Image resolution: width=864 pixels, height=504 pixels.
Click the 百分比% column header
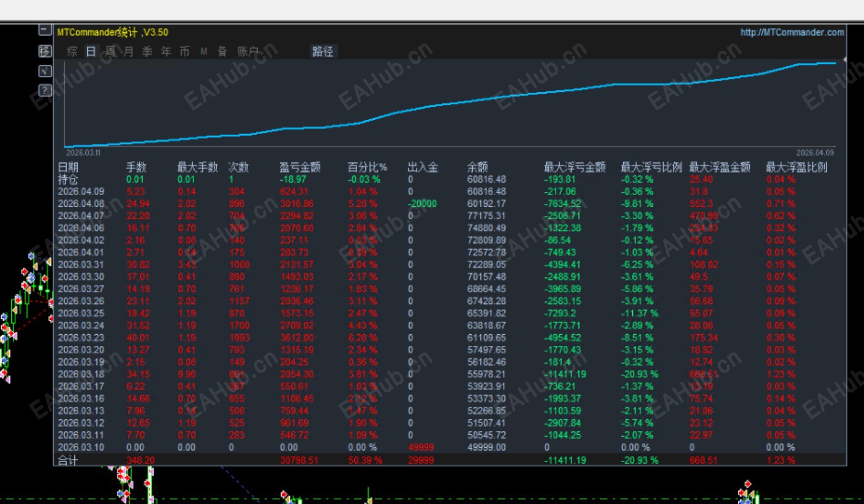click(367, 167)
